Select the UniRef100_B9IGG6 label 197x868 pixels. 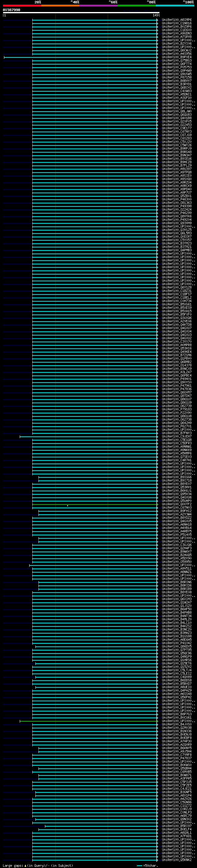tap(177, 477)
